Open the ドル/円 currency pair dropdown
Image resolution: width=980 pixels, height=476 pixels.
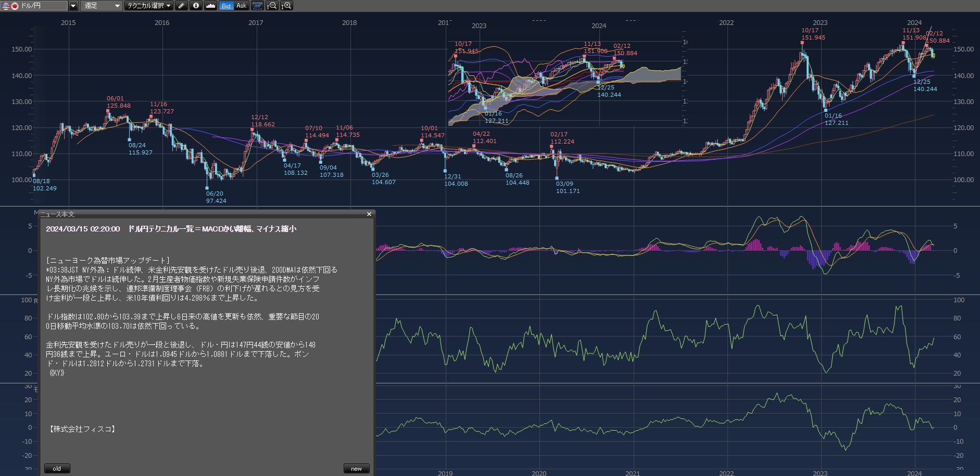point(73,6)
